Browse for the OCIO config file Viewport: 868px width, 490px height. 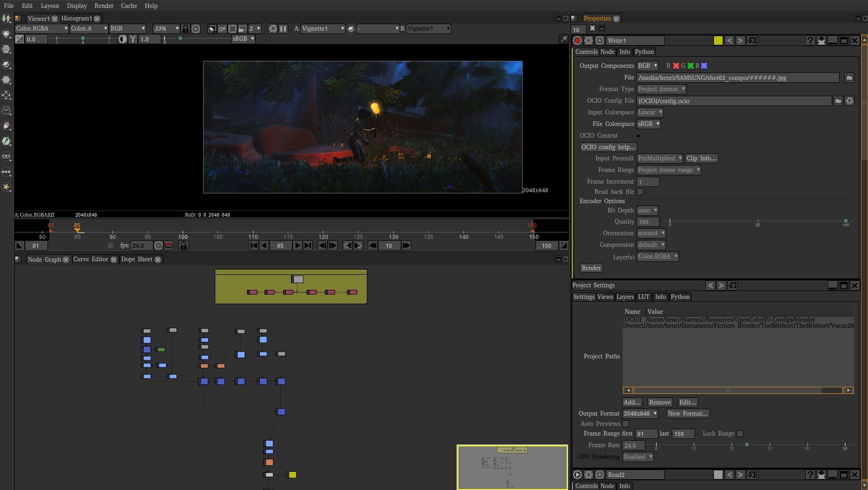point(838,101)
